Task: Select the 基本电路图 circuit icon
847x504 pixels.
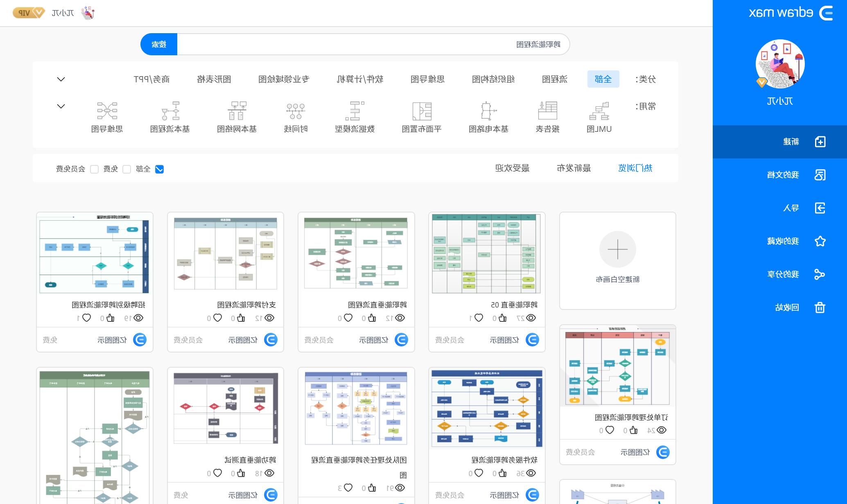Action: click(489, 111)
